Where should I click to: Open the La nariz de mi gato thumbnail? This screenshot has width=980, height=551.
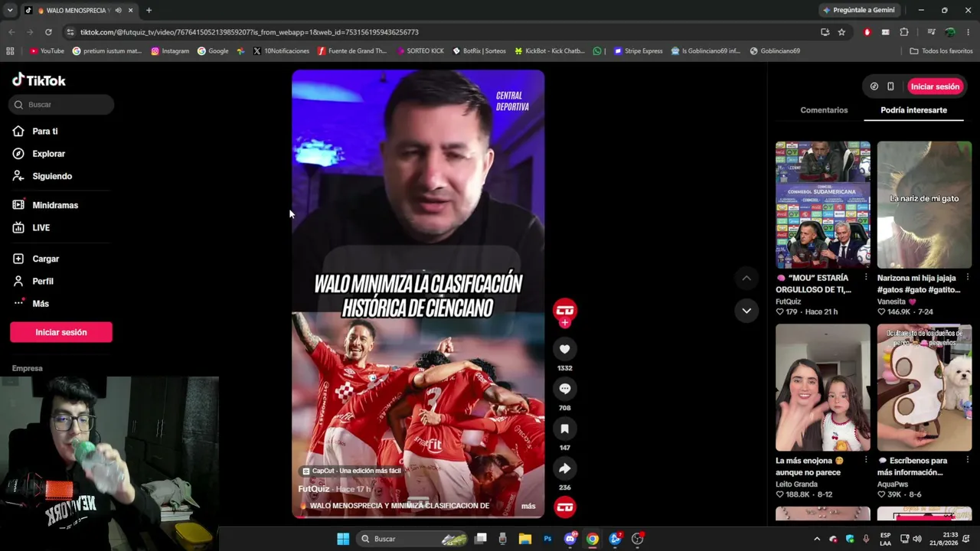click(924, 204)
